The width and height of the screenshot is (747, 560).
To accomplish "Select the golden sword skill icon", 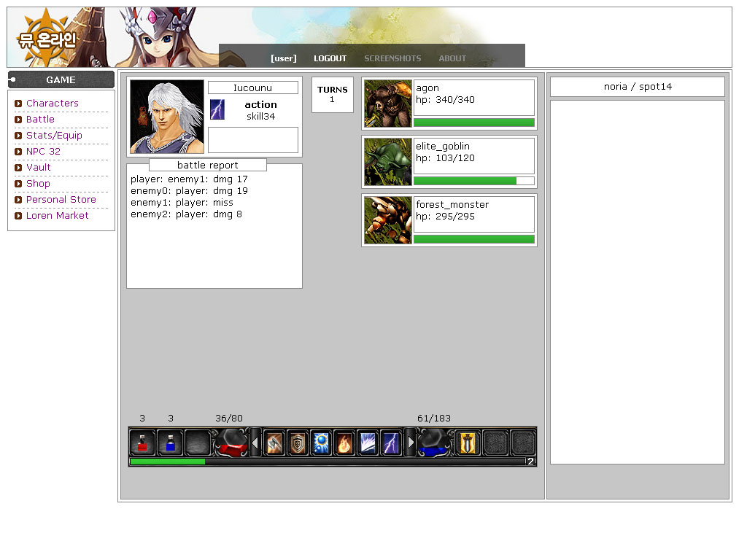I will tap(468, 443).
